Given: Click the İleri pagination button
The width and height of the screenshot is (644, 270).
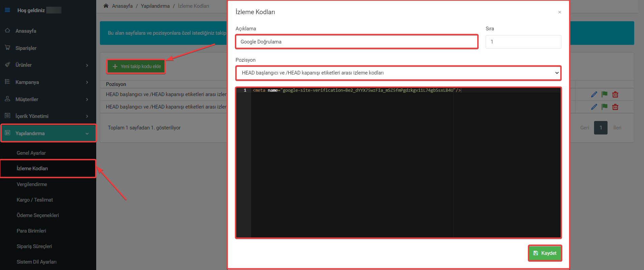Looking at the screenshot, I should click(617, 128).
